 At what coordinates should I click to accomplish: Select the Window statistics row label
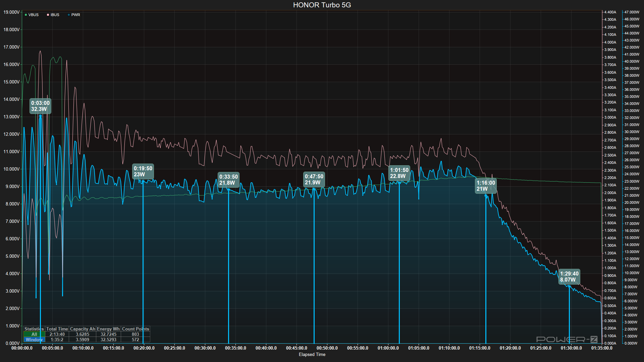pyautogui.click(x=34, y=340)
